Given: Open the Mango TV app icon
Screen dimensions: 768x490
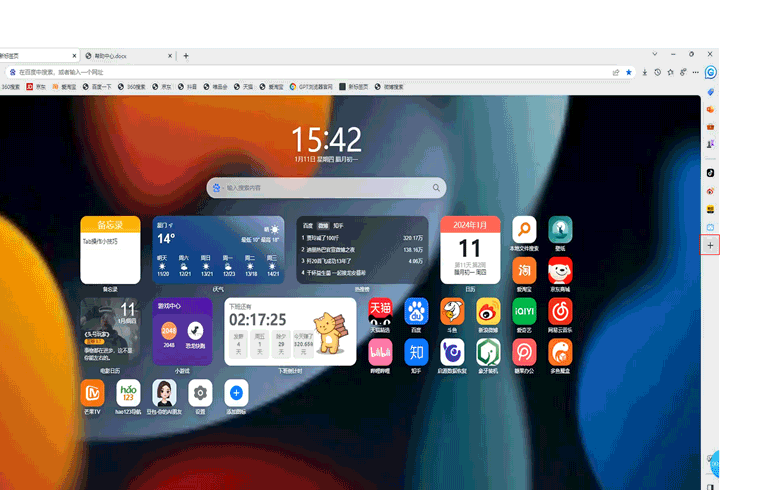Looking at the screenshot, I should pyautogui.click(x=93, y=393).
